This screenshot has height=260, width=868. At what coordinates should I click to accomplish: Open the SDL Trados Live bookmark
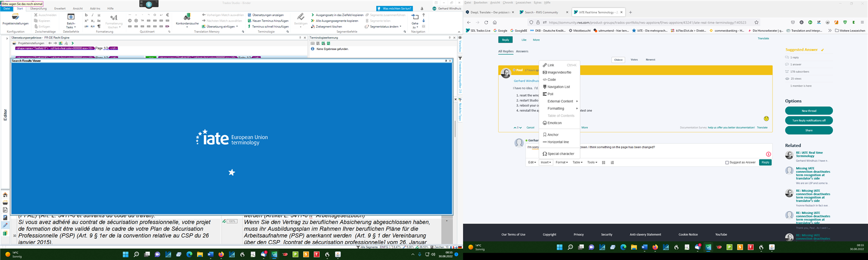click(x=478, y=30)
